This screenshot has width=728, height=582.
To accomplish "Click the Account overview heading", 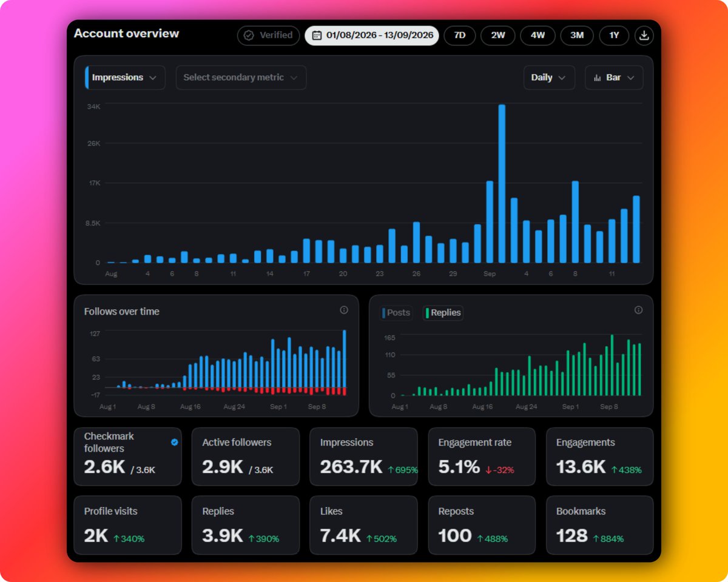I will click(126, 33).
